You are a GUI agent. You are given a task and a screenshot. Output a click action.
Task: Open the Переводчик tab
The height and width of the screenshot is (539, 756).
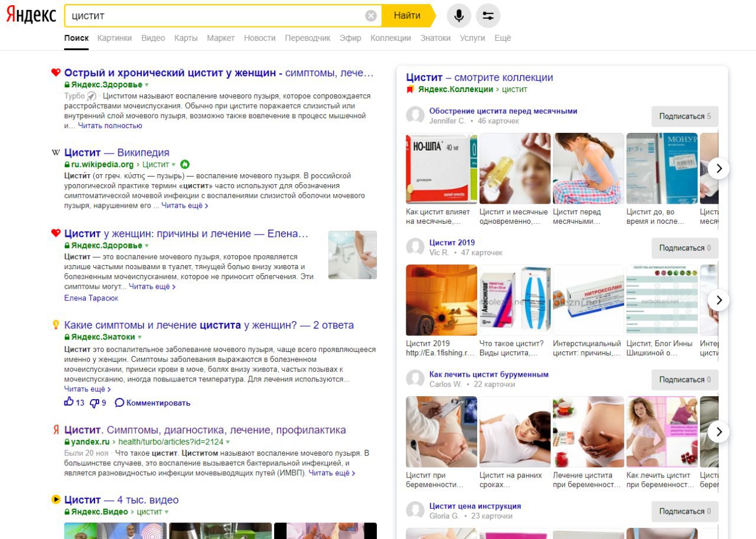[308, 38]
